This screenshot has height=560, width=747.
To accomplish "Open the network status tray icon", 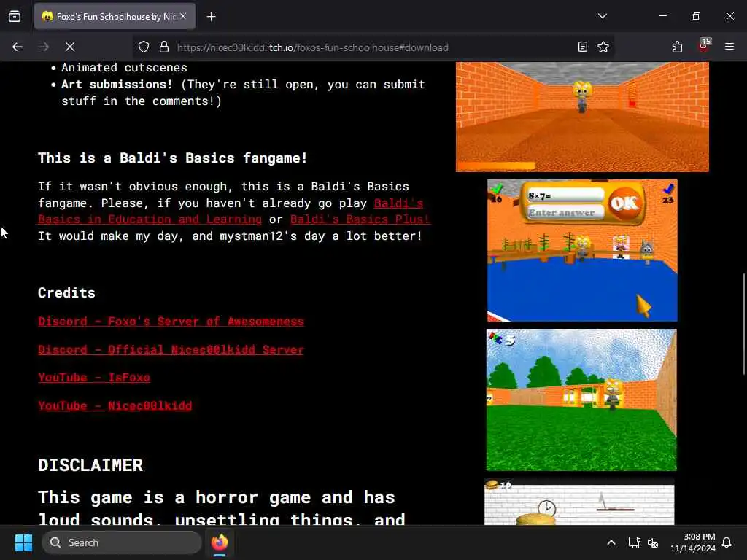I will coord(634,542).
